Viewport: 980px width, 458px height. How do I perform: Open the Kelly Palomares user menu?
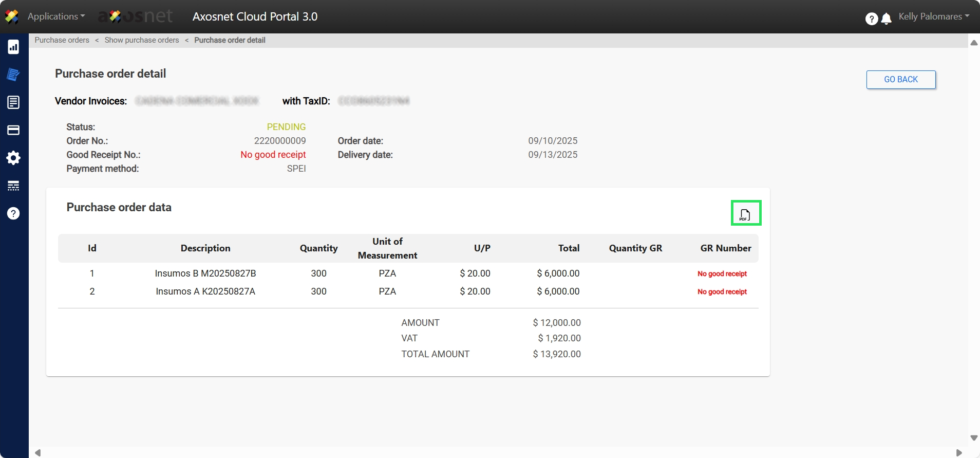933,16
